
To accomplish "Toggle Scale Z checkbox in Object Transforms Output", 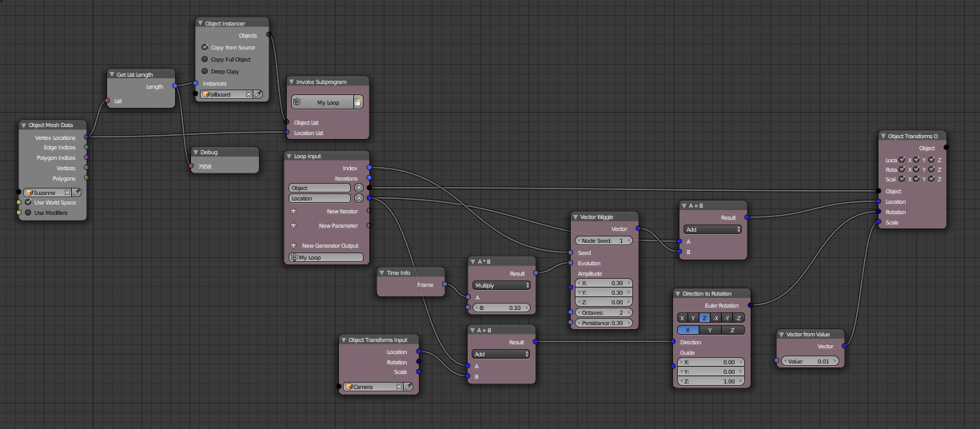I will coord(932,178).
